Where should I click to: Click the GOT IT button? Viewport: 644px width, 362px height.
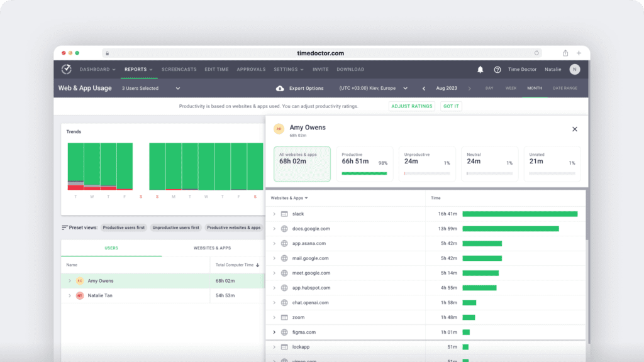[450, 106]
